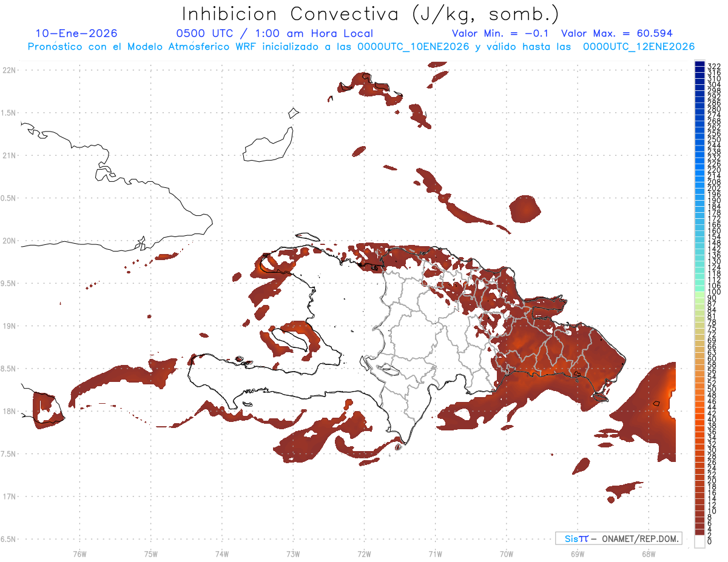Click the darkest navy swatch atop the color bar
728x562 pixels.
coord(699,64)
